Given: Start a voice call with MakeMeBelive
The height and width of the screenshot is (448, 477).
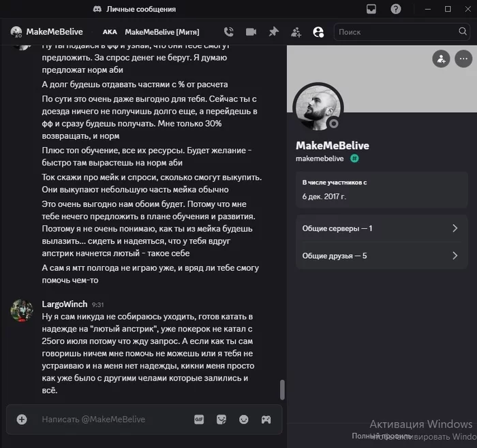Looking at the screenshot, I should (x=228, y=32).
